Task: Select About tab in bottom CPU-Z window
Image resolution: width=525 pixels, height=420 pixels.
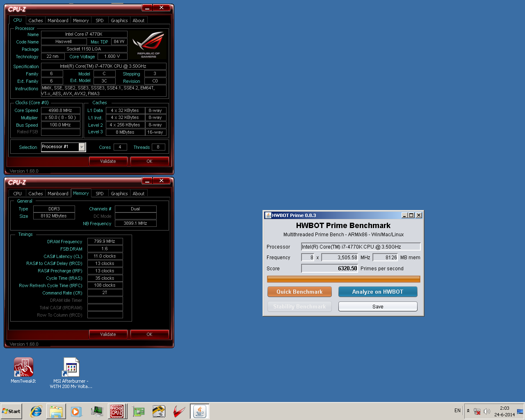Action: coord(139,194)
